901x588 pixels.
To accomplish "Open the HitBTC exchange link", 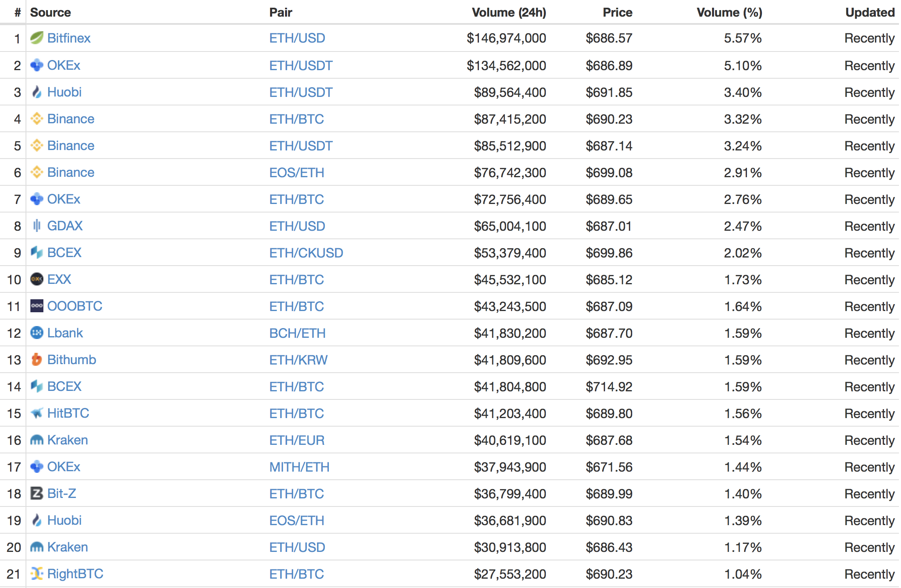I will (x=68, y=413).
